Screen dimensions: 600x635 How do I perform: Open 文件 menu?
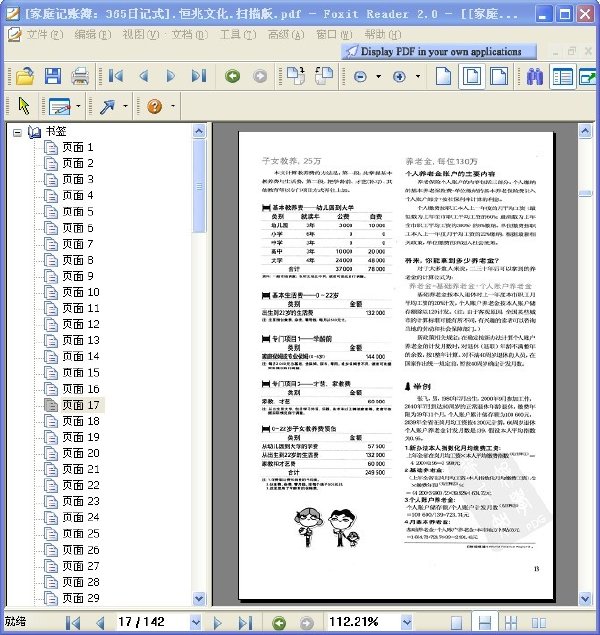tap(45, 34)
